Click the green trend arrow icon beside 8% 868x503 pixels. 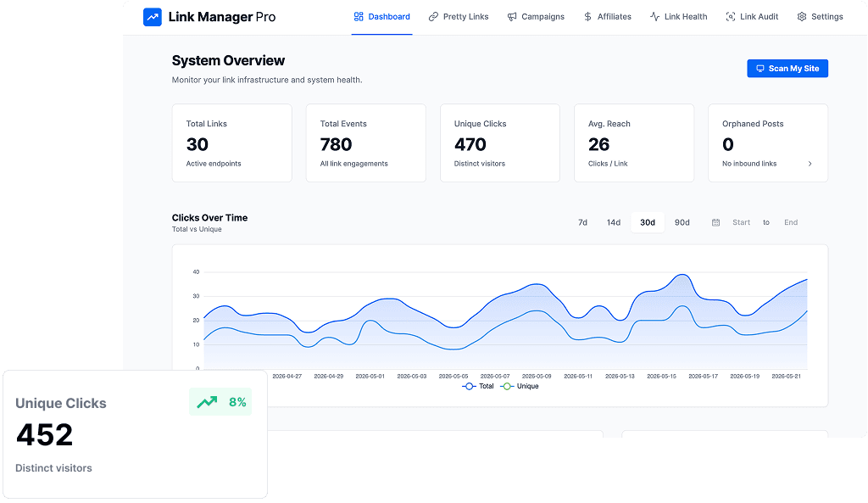[x=207, y=402]
